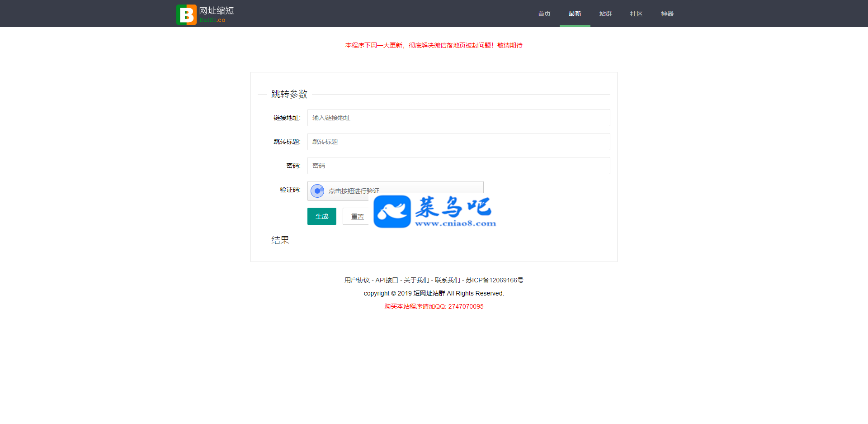The image size is (868, 424).
Task: Click the red QQ purchase contact text
Action: 434,306
